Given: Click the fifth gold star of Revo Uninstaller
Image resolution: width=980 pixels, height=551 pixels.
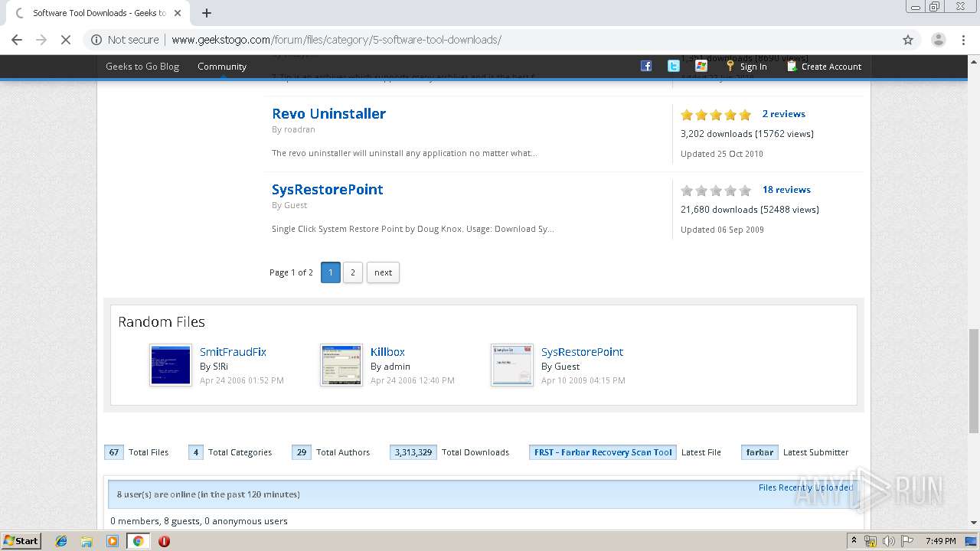Looking at the screenshot, I should pos(745,115).
